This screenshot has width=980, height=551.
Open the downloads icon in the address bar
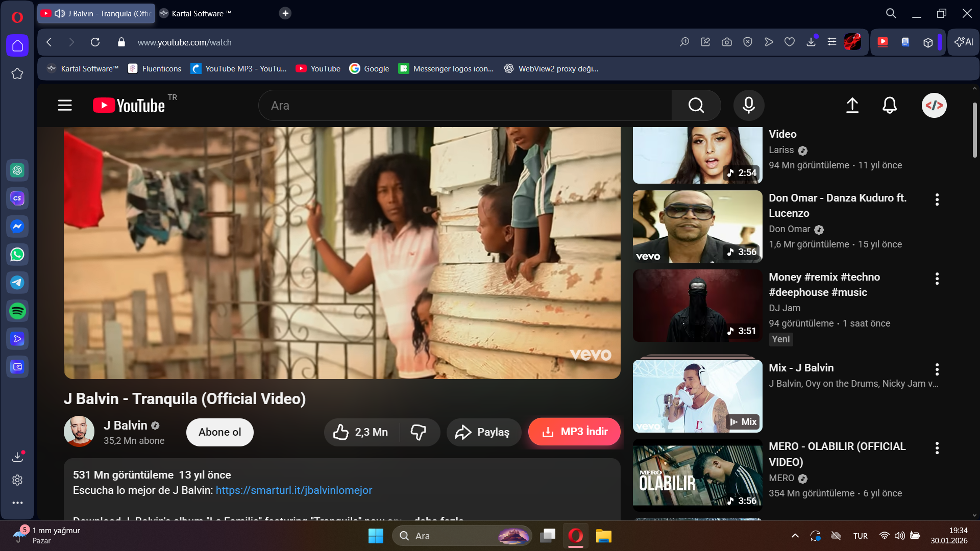coord(811,42)
